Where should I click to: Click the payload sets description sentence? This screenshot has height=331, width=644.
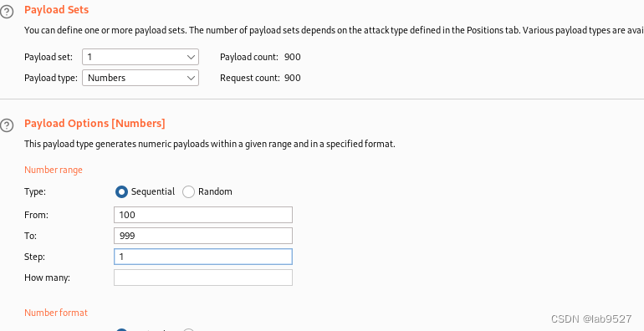pyautogui.click(x=334, y=31)
